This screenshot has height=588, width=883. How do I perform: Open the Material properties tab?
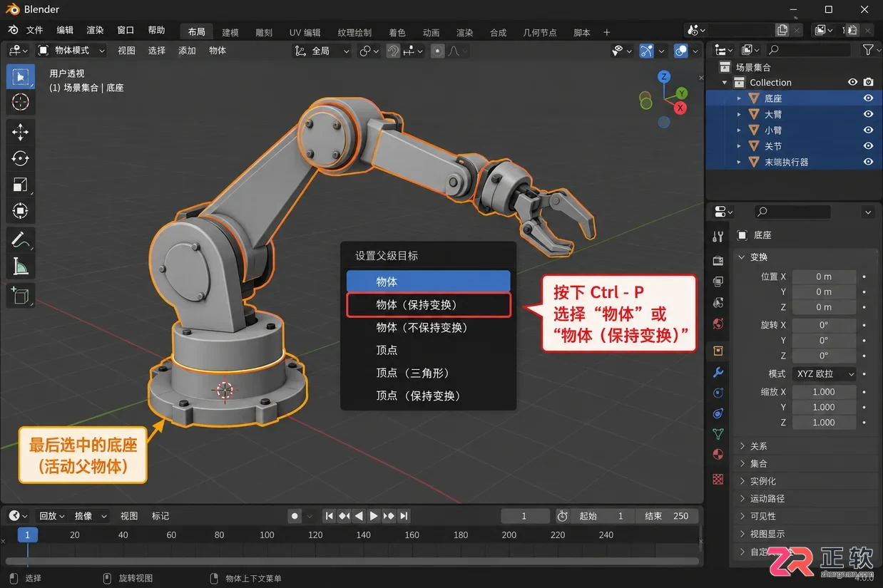718,455
